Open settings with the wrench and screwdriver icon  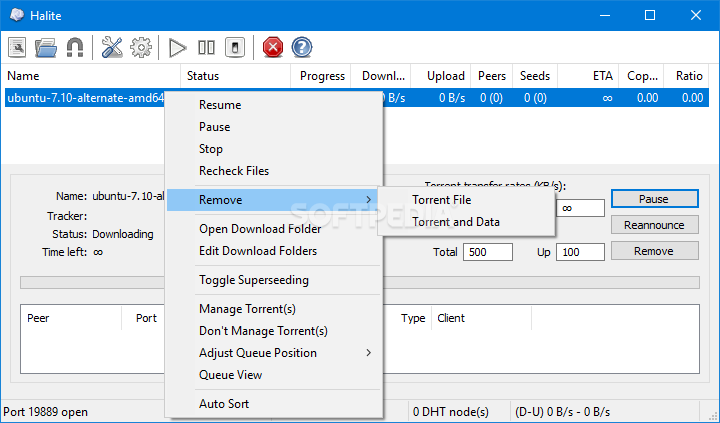click(112, 47)
